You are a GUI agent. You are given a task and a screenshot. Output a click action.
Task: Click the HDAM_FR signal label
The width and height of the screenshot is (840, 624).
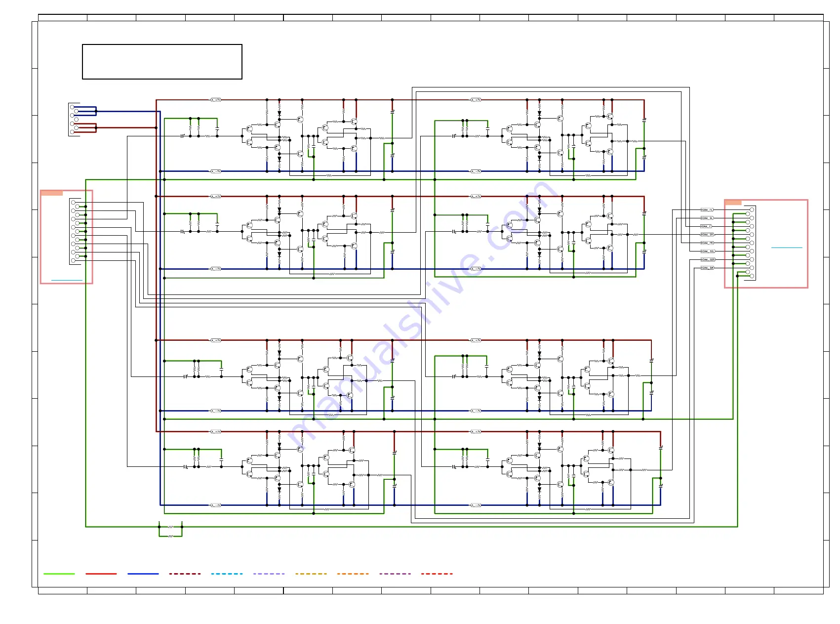coord(707,243)
